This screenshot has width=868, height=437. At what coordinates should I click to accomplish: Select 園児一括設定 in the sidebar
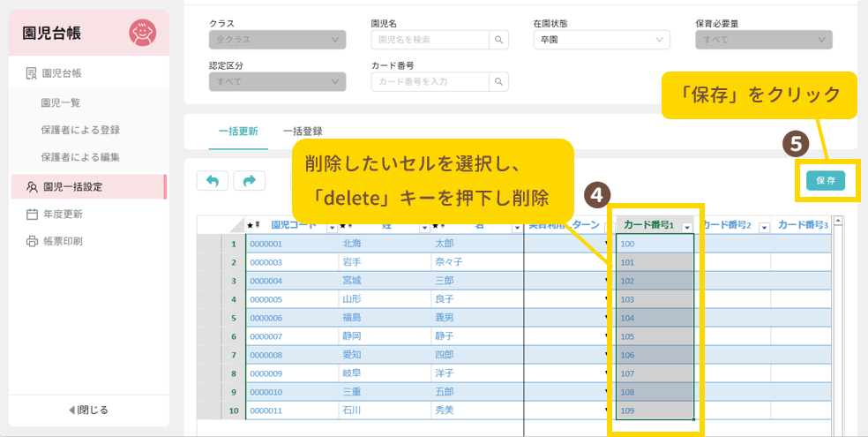[73, 186]
